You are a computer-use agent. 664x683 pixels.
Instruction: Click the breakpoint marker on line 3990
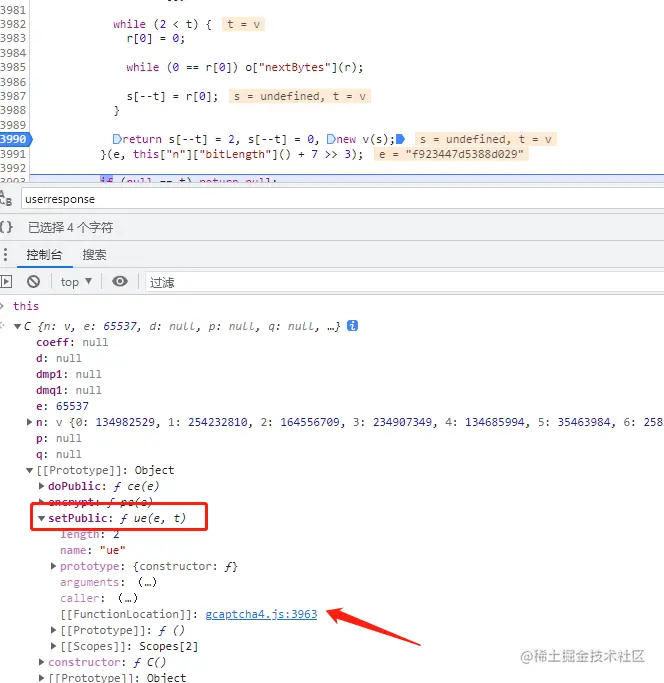tap(15, 139)
